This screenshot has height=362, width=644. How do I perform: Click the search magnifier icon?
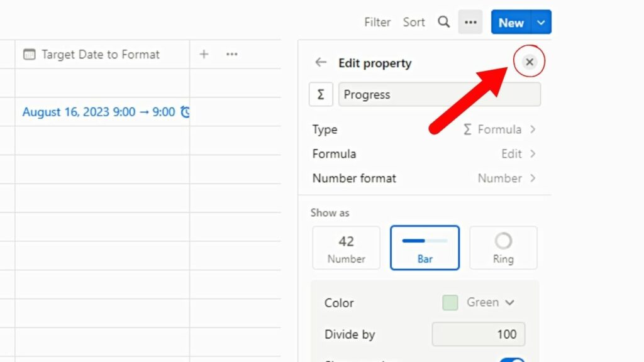click(443, 21)
